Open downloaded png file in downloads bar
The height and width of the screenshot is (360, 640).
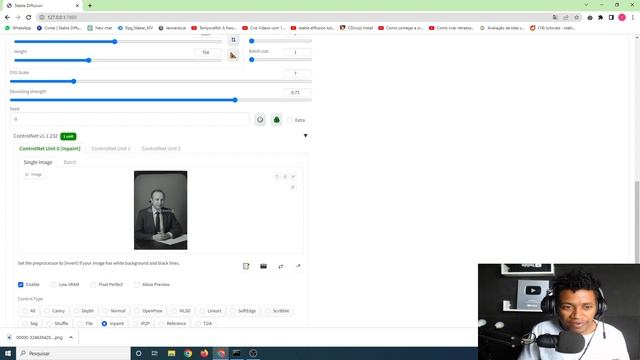pyautogui.click(x=36, y=338)
